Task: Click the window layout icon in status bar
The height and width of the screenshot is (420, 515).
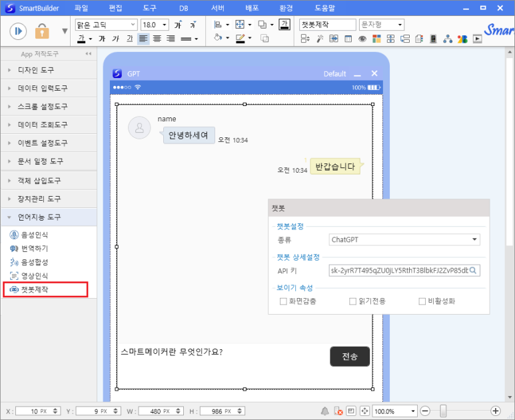Action: [x=351, y=411]
